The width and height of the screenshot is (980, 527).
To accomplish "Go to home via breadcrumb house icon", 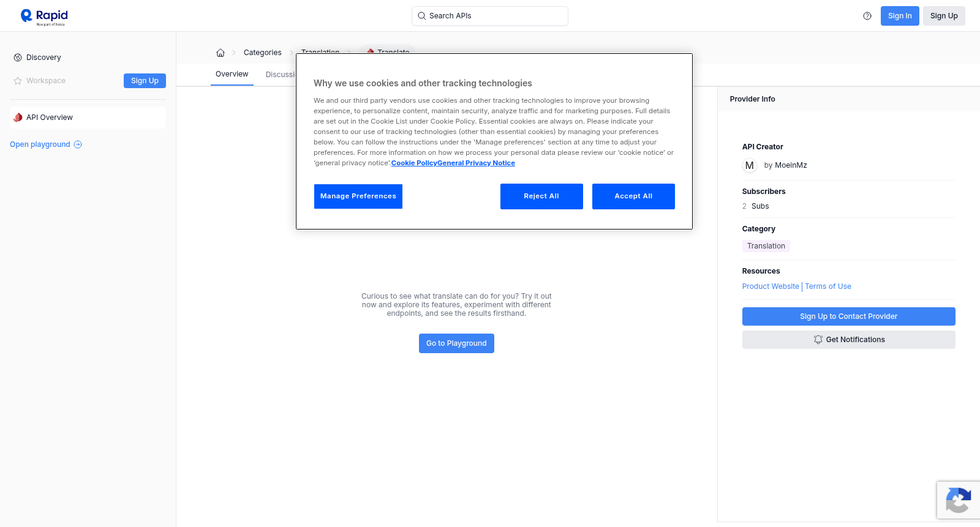I will coord(221,53).
